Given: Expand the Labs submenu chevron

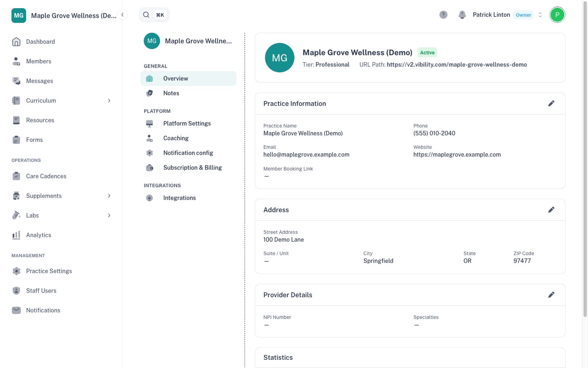Looking at the screenshot, I should click(x=109, y=215).
